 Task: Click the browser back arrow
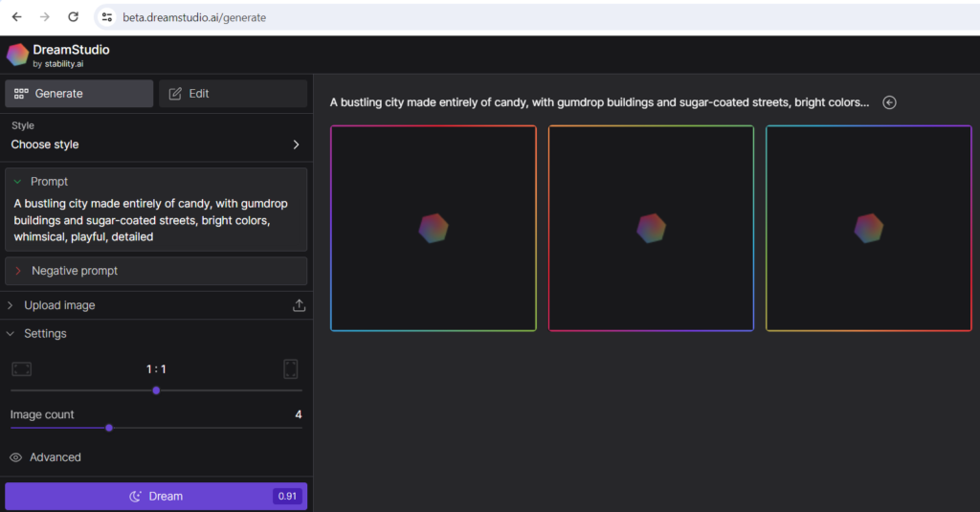pyautogui.click(x=16, y=17)
